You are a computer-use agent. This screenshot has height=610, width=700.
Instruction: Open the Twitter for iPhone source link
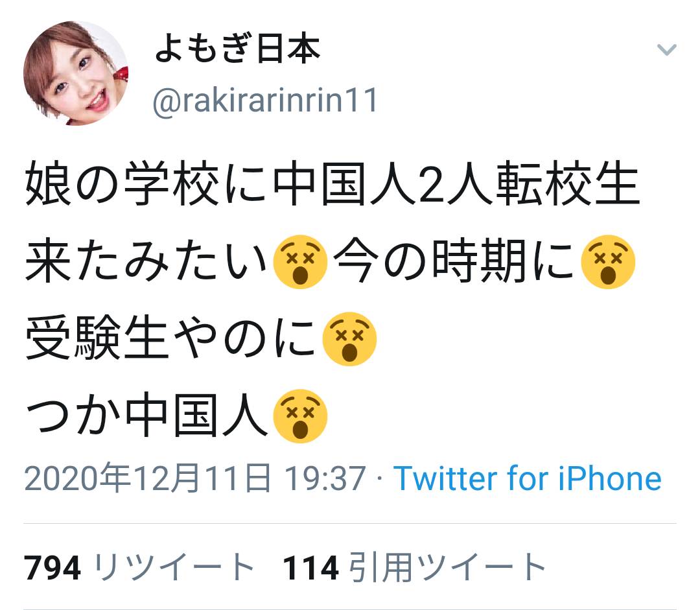tap(527, 478)
